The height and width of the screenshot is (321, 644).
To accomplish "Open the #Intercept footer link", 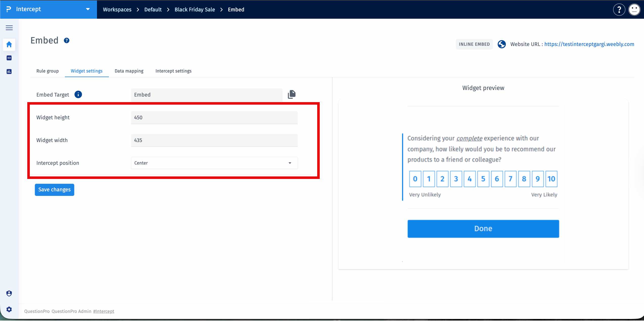I will coord(104,311).
